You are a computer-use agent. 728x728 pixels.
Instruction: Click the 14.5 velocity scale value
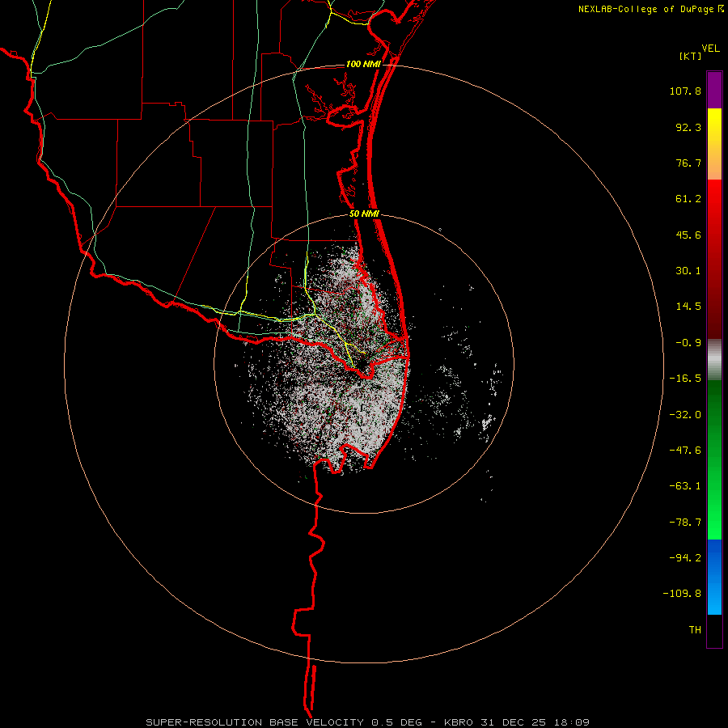pos(688,307)
